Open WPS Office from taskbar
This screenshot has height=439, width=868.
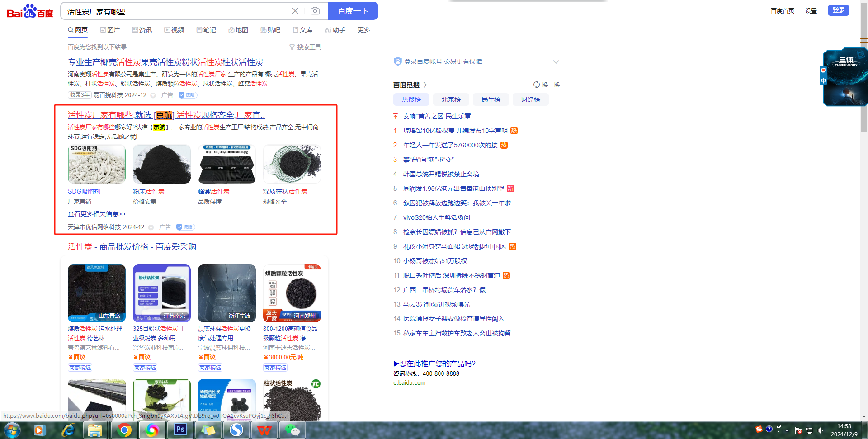coord(264,430)
